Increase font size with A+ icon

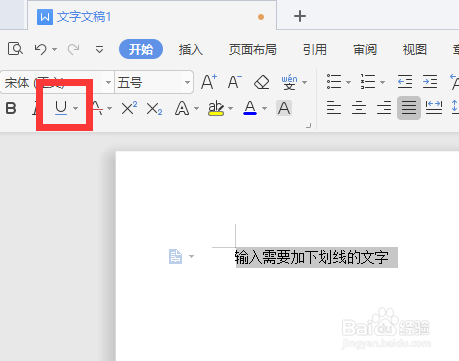tap(209, 82)
